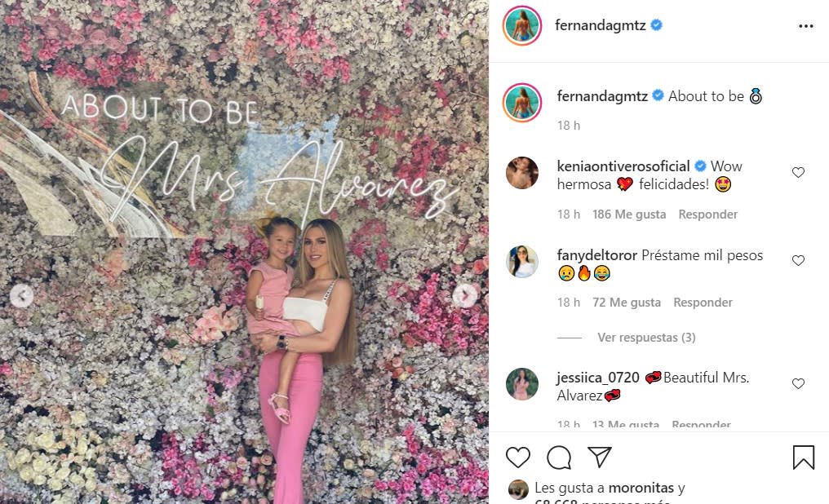Open the comment bubble icon
This screenshot has height=504, width=829.
(x=559, y=458)
